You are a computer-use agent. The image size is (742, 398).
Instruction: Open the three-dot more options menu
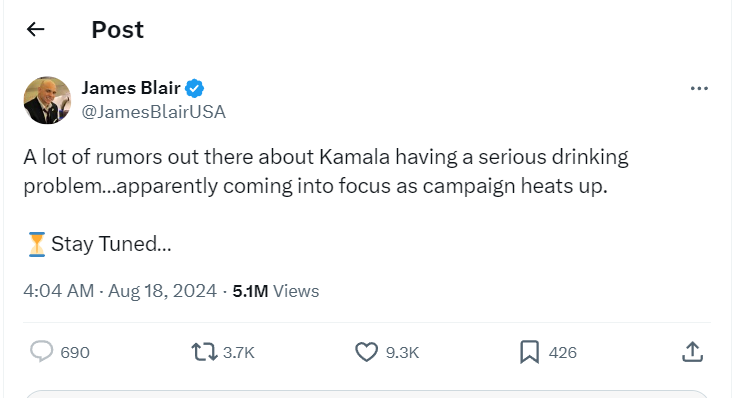click(x=699, y=88)
